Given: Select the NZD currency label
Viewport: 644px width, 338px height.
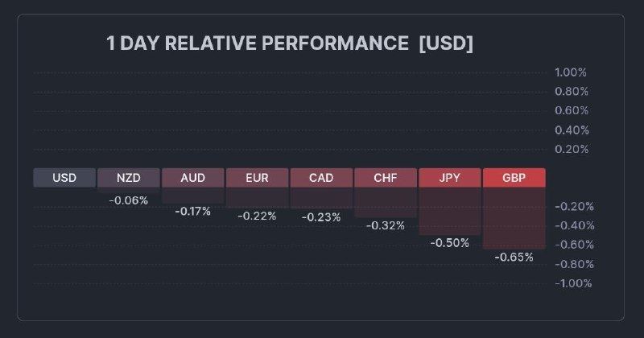Looking at the screenshot, I should (x=129, y=178).
